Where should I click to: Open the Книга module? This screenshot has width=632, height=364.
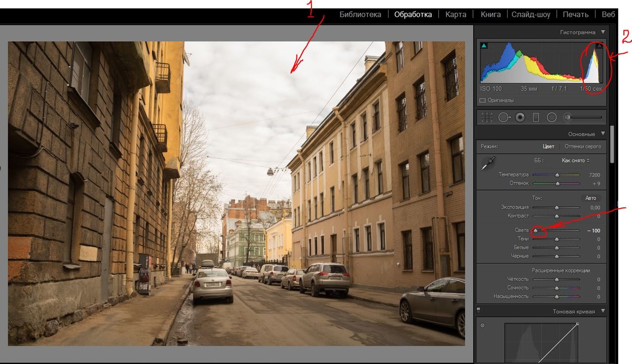[x=490, y=14]
